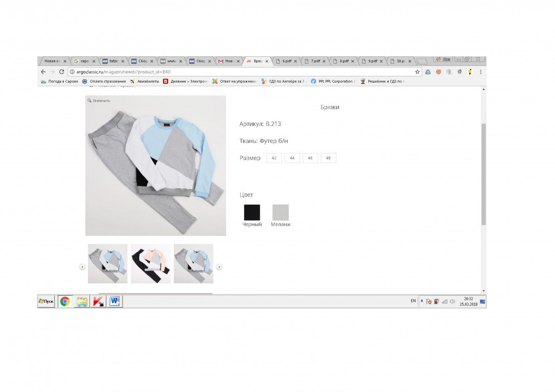The image size is (555, 392).
Task: Select size 42
Action: click(274, 158)
